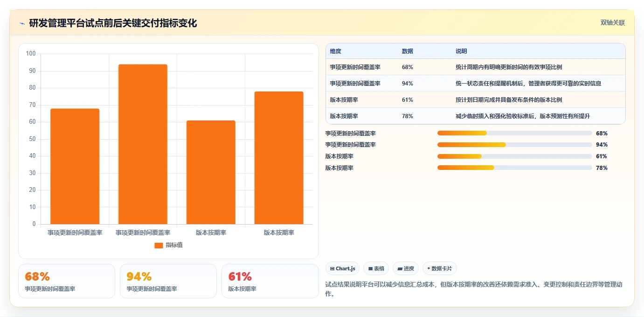Click the chart bar reaching value 78
Image resolution: width=644 pixels, height=317 pixels.
[x=279, y=158]
